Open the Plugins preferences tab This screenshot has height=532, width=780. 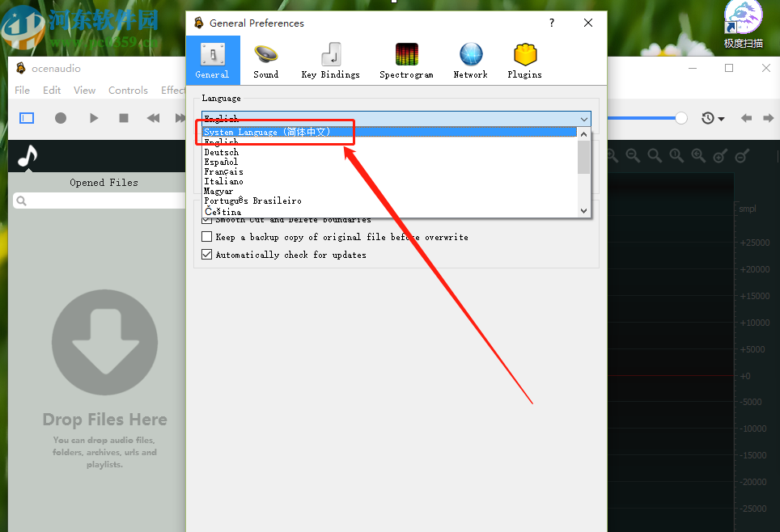pos(524,61)
